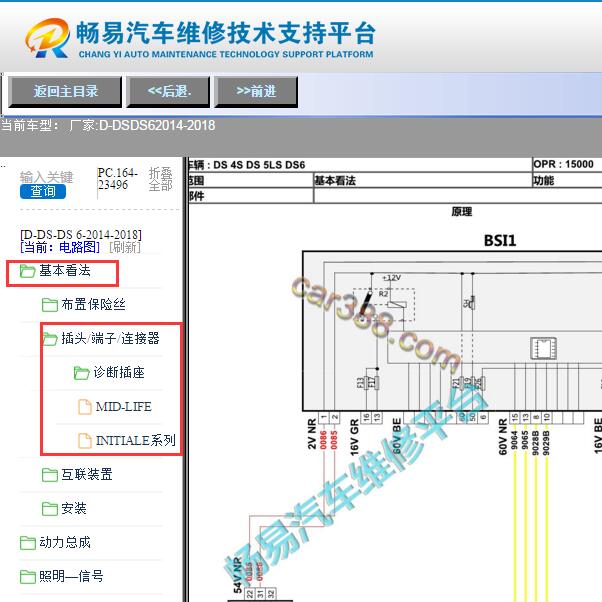Click the 返回主目录 button
The image size is (602, 602).
pyautogui.click(x=65, y=91)
